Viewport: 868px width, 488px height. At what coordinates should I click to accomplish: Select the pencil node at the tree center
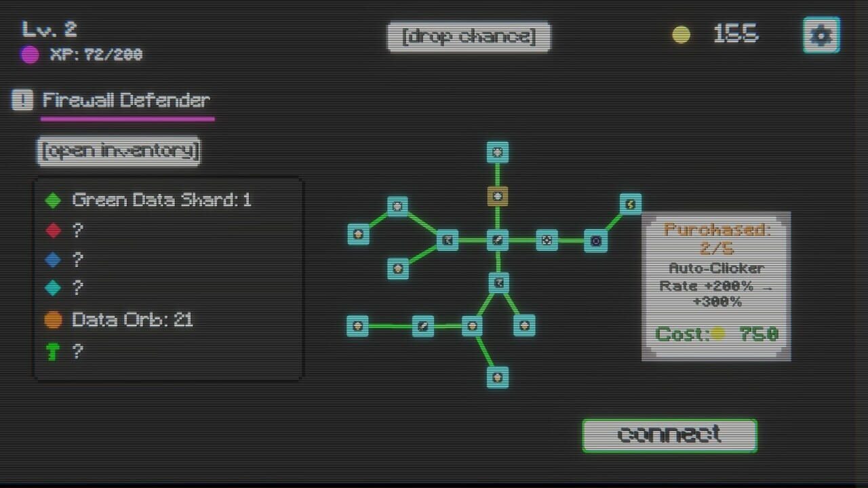click(498, 239)
